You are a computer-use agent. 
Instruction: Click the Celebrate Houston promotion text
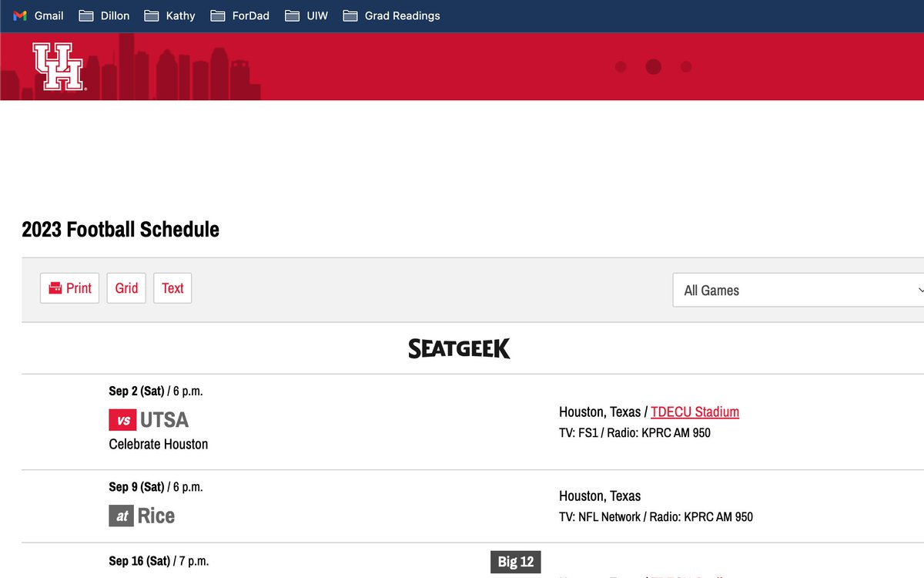159,444
